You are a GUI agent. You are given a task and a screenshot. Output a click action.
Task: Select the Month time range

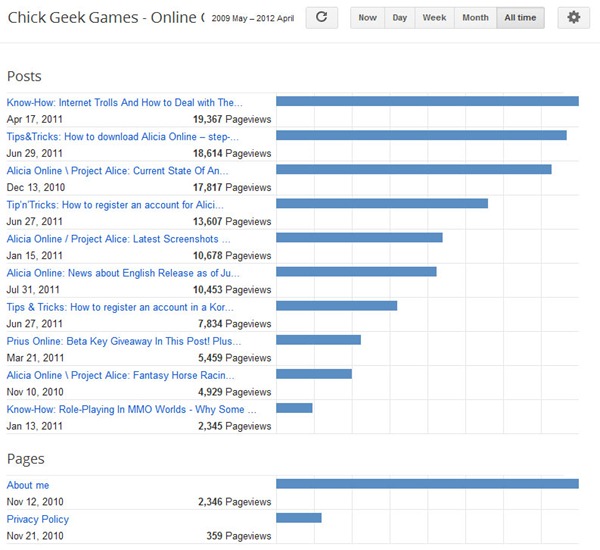[x=475, y=18]
